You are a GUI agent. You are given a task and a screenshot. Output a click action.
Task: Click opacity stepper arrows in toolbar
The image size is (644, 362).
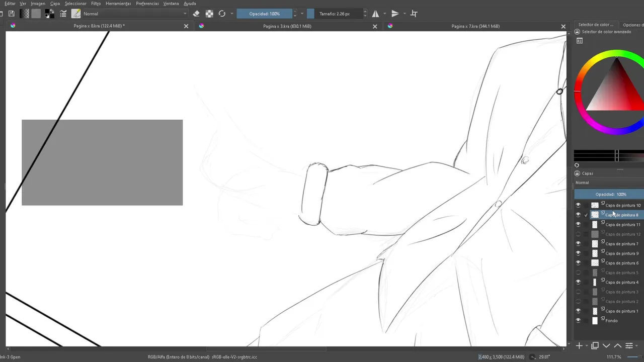pos(295,14)
